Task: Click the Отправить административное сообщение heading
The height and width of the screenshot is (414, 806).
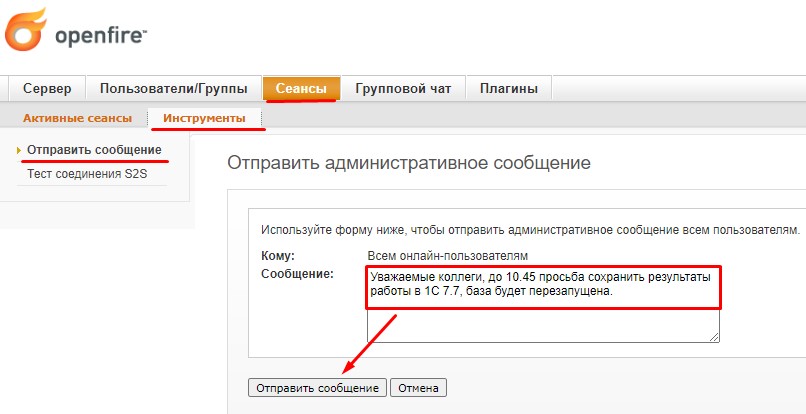Action: point(408,162)
